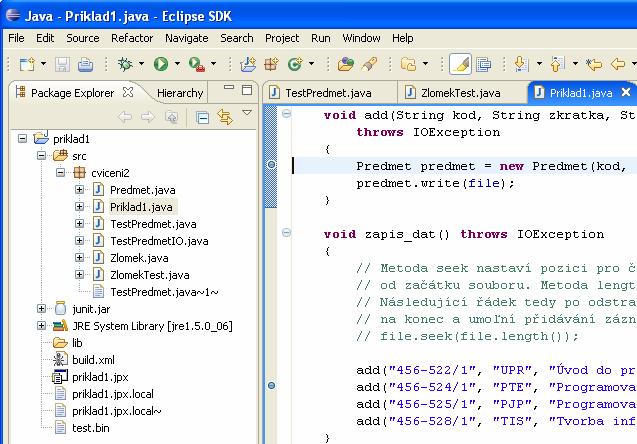
Task: Open the Edit menu
Action: click(x=45, y=38)
